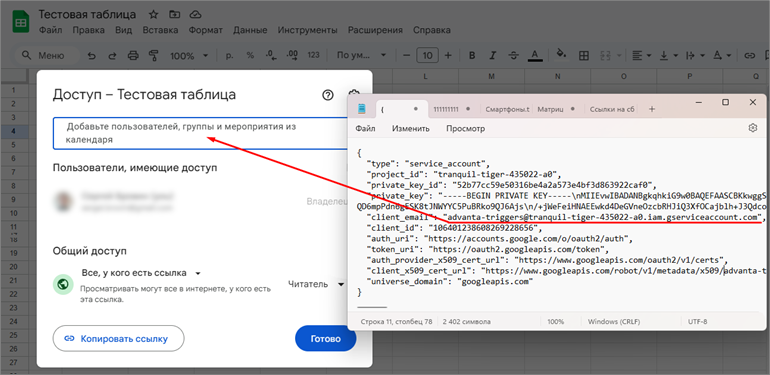Viewport: 770px width, 375px height.
Task: Open Справка menu
Action: coord(432,30)
